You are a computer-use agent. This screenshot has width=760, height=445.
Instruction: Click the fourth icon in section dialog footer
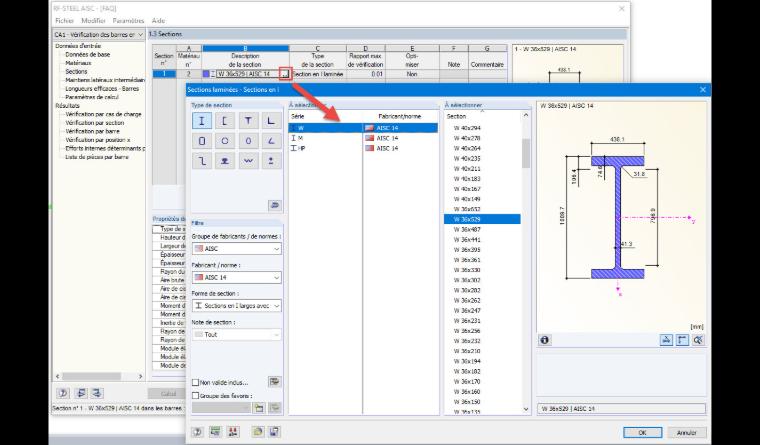258,432
